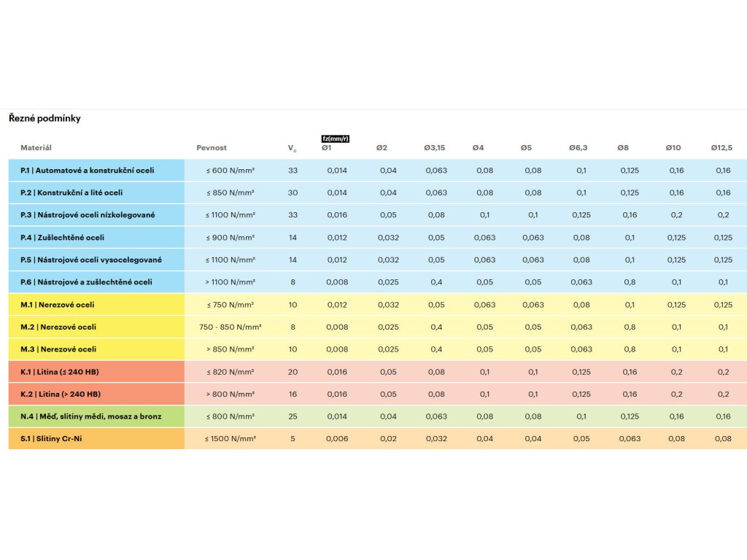The image size is (747, 560).
Task: Select the 'Materiál' column header
Action: [x=36, y=147]
